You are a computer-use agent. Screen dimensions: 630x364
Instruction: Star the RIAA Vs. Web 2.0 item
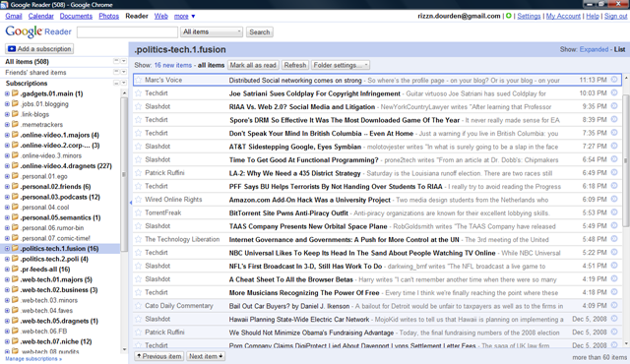coord(139,106)
